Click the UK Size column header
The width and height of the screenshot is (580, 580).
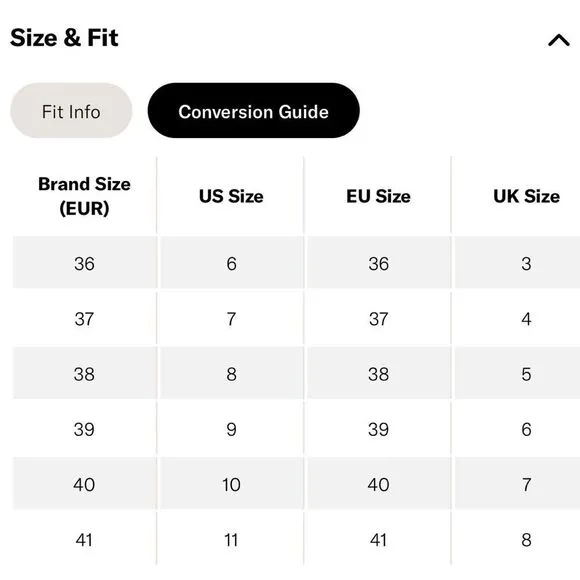pyautogui.click(x=526, y=196)
